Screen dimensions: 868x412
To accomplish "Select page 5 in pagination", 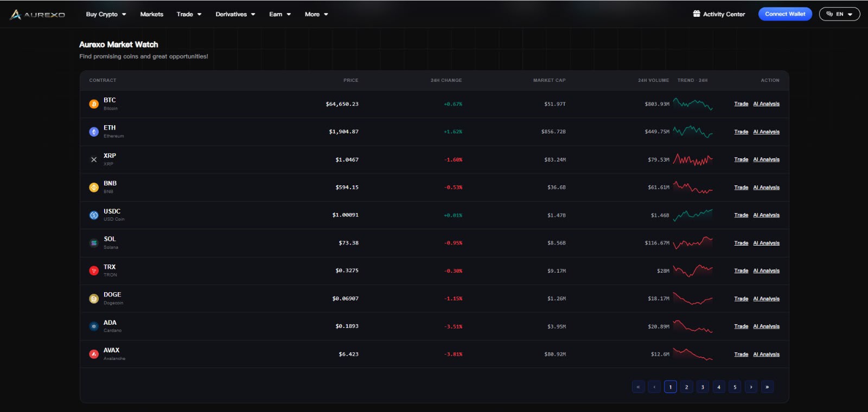I will coord(735,387).
